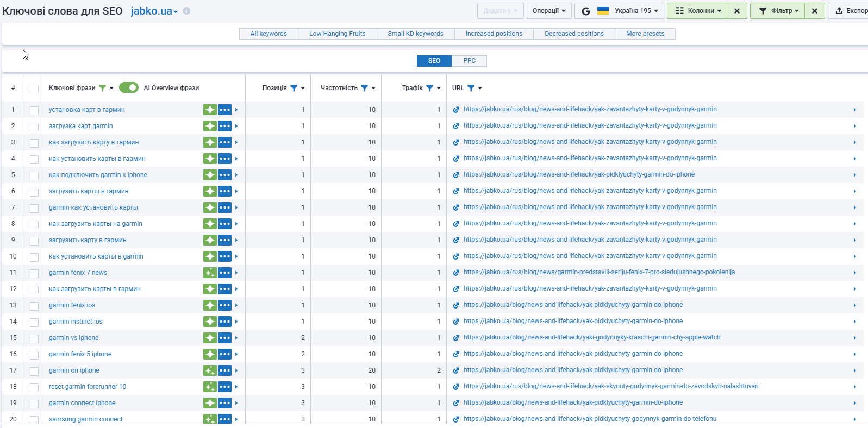Image resolution: width=868 pixels, height=428 pixels.
Task: Open blue dots menu for 'загрузка карт garmin'
Action: pyautogui.click(x=224, y=126)
